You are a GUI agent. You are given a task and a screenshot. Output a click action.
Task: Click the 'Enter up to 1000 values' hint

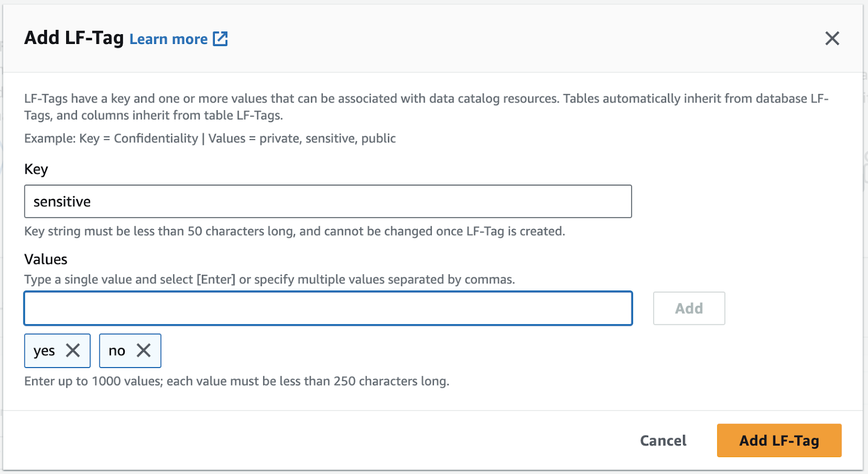click(237, 381)
